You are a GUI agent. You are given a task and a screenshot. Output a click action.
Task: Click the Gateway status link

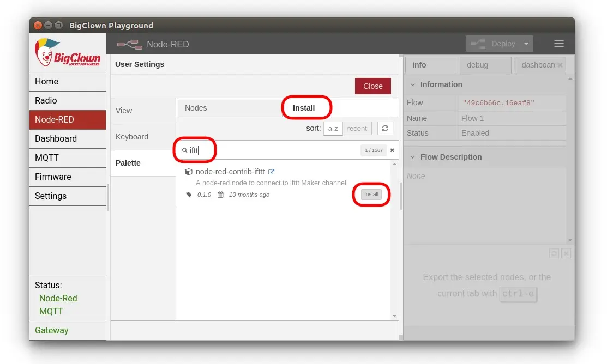[51, 330]
